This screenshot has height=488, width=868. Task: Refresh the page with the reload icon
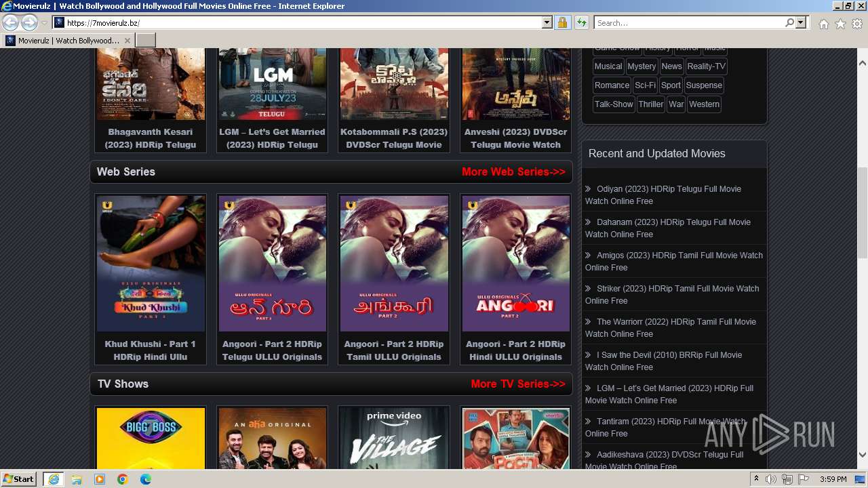point(581,23)
